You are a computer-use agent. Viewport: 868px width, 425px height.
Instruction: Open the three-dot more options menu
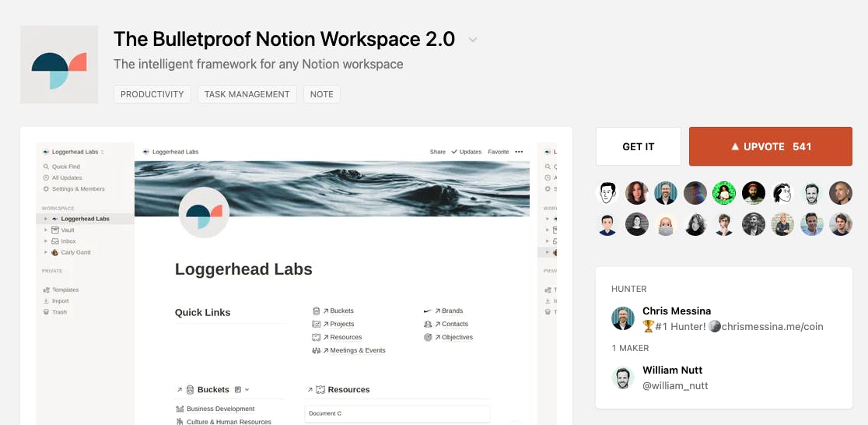pos(519,152)
